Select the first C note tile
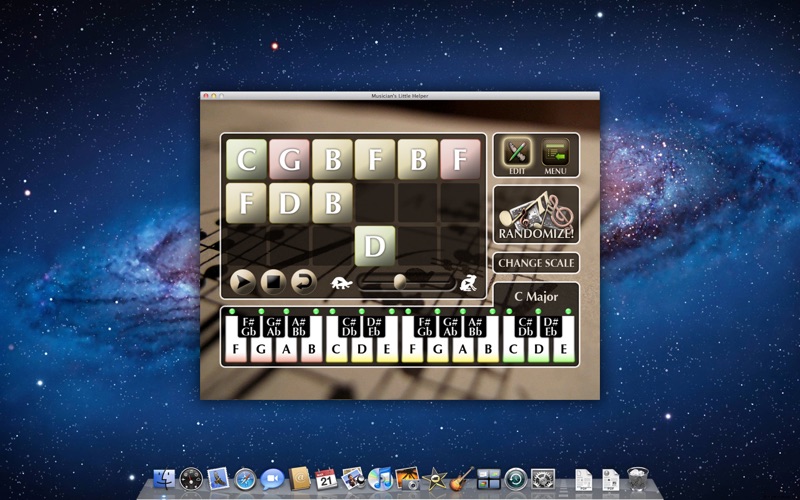Screen dimensions: 800x500 tap(246, 159)
